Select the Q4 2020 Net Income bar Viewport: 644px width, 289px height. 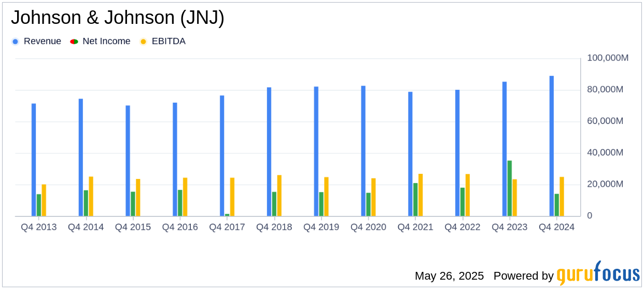click(x=369, y=204)
